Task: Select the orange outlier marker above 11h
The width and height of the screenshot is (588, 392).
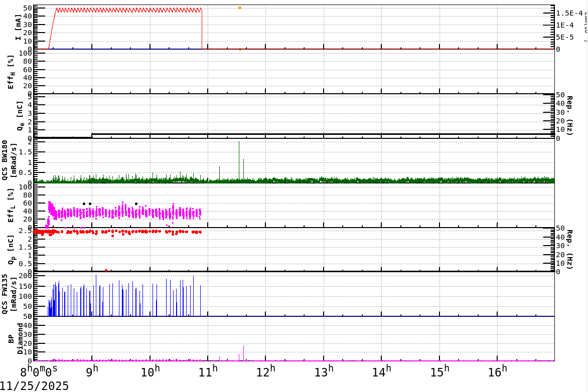Action: 239,8
